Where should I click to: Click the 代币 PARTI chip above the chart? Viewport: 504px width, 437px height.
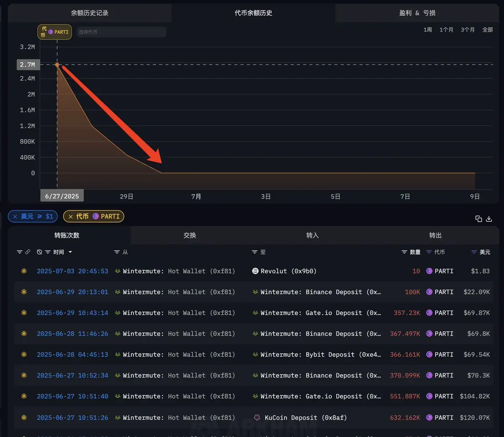point(55,32)
